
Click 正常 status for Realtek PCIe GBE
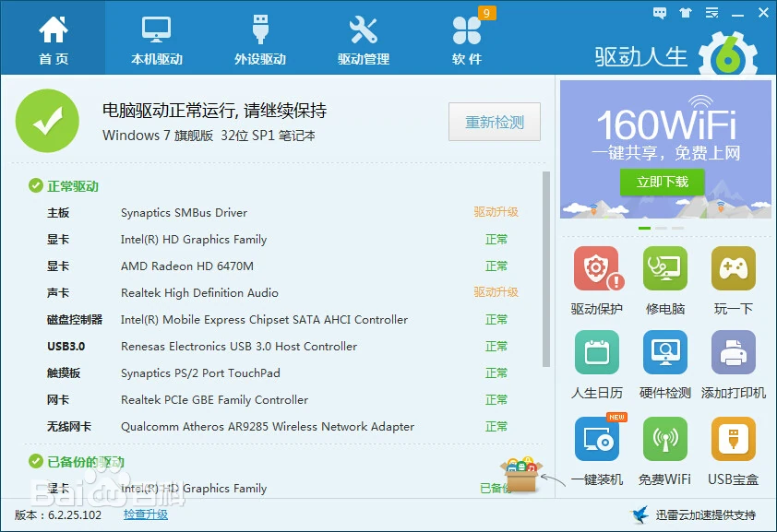tap(496, 400)
